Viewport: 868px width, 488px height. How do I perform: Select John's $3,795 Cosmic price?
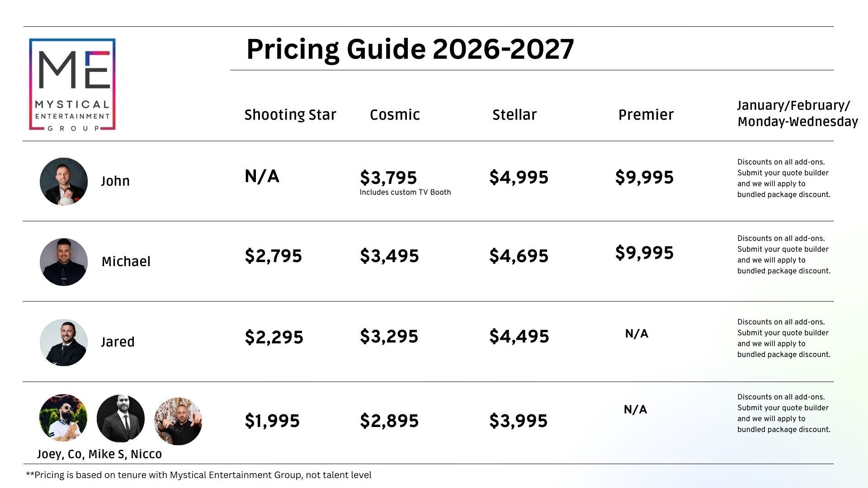pyautogui.click(x=388, y=178)
